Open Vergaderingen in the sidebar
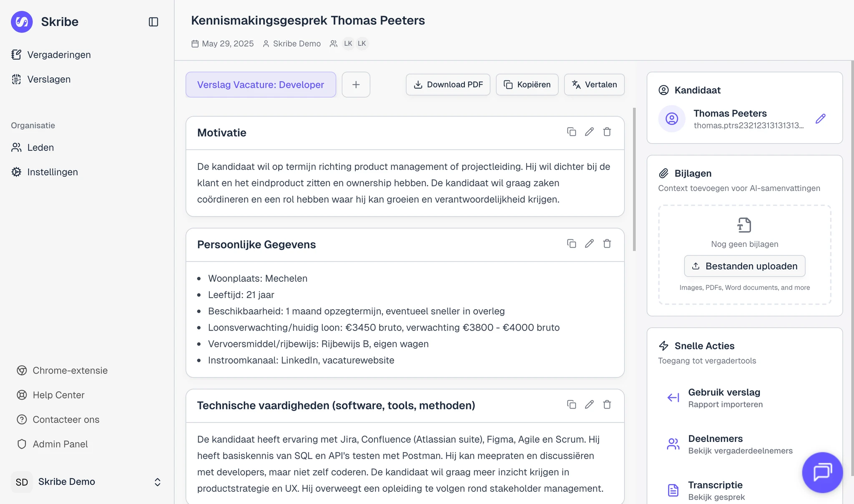Screen dimensions: 854x504 (x=59, y=55)
